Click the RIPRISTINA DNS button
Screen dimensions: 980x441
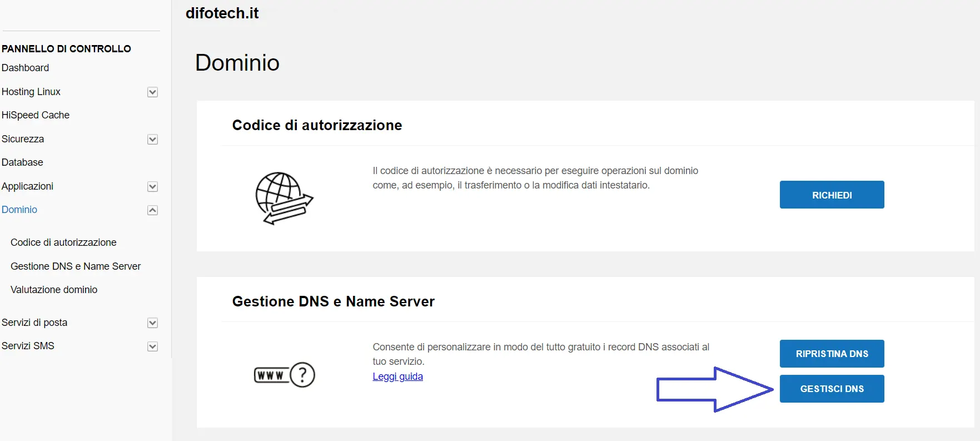point(832,354)
